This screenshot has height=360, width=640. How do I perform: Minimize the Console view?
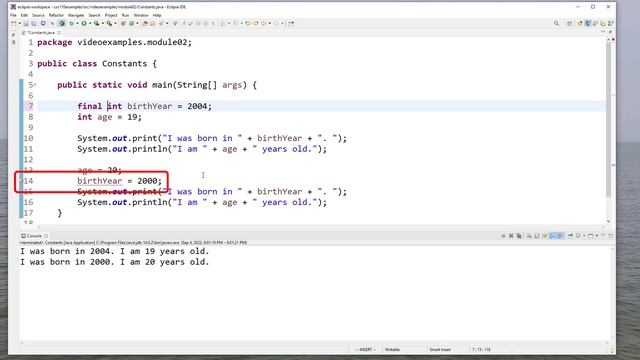[603, 235]
